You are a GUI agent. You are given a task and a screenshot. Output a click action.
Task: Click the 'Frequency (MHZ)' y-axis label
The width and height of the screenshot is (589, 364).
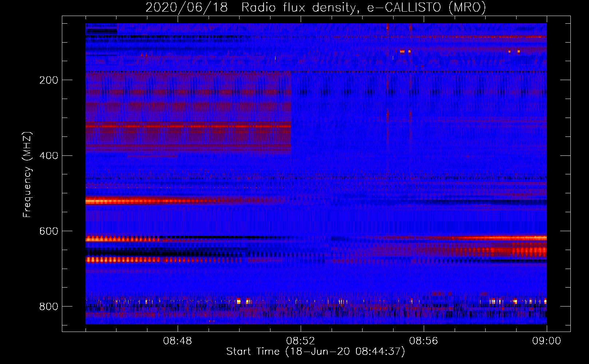coord(27,174)
